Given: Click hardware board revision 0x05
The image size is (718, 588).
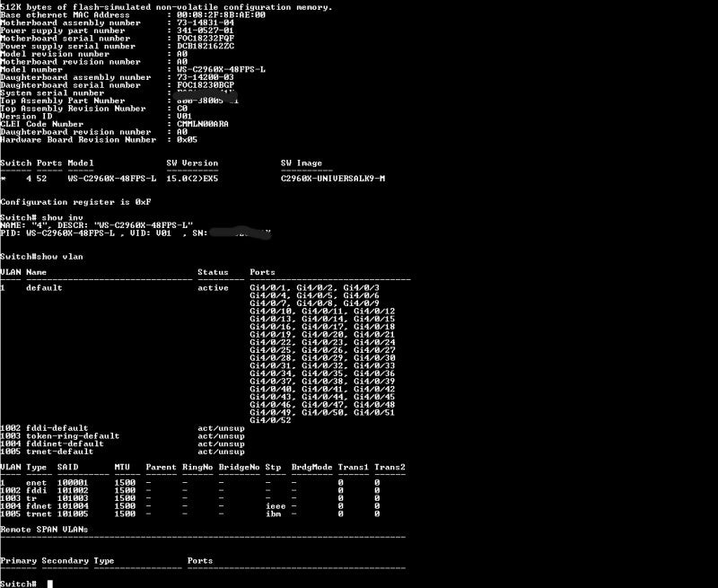Looking at the screenshot, I should tap(188, 140).
